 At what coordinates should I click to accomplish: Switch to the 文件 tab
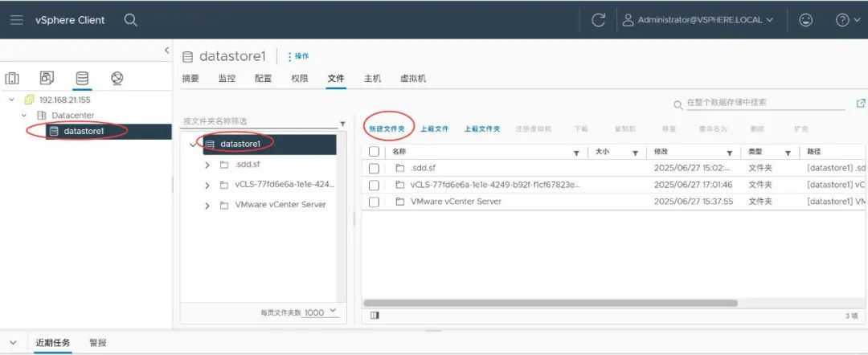(x=336, y=79)
